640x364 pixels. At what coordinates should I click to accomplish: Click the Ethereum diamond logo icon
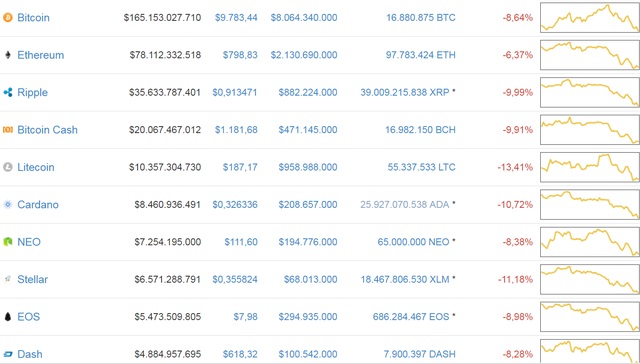tap(8, 55)
